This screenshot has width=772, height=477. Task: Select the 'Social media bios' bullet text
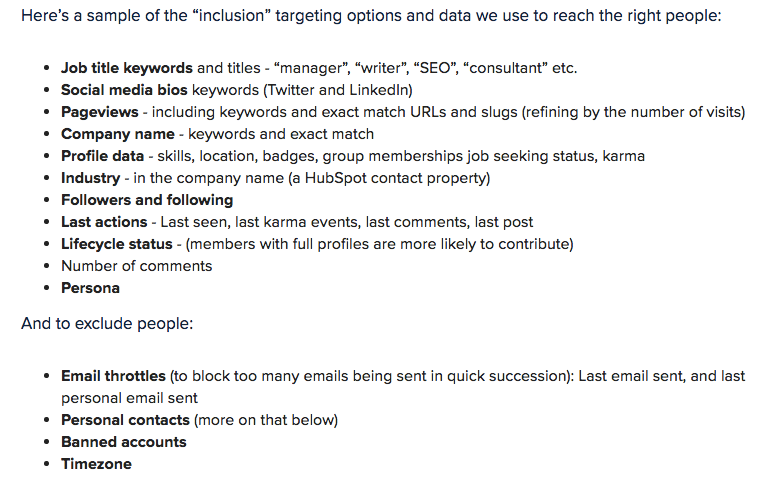(124, 90)
